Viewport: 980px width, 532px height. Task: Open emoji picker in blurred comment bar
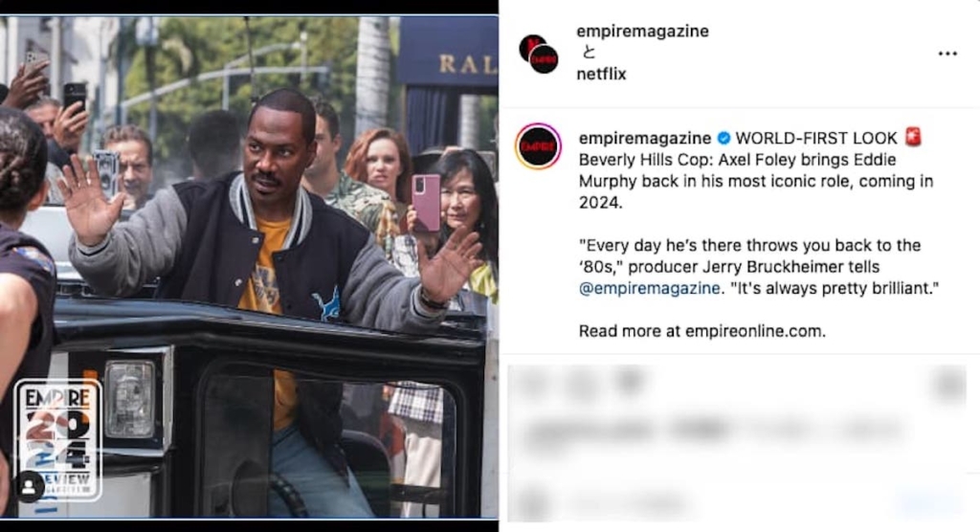pos(533,501)
